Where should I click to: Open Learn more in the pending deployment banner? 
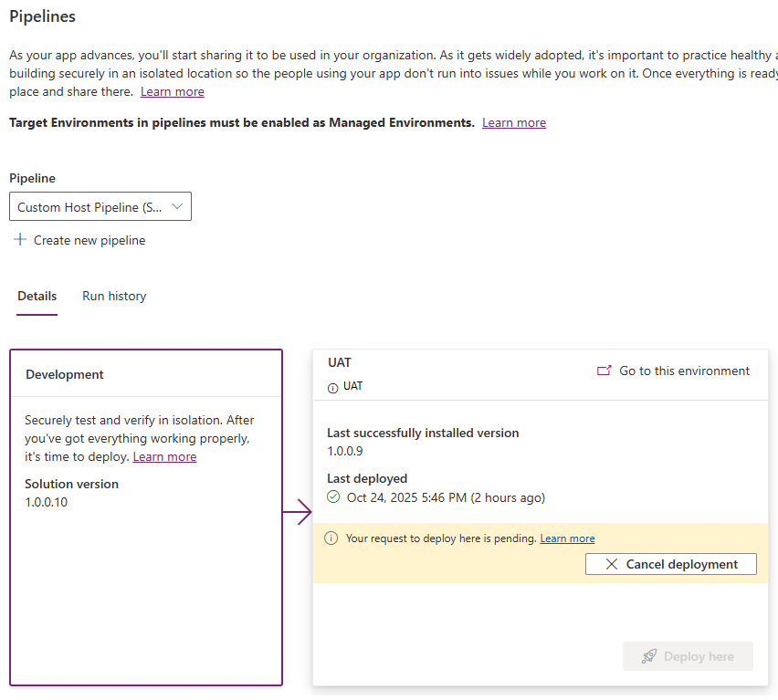(567, 538)
